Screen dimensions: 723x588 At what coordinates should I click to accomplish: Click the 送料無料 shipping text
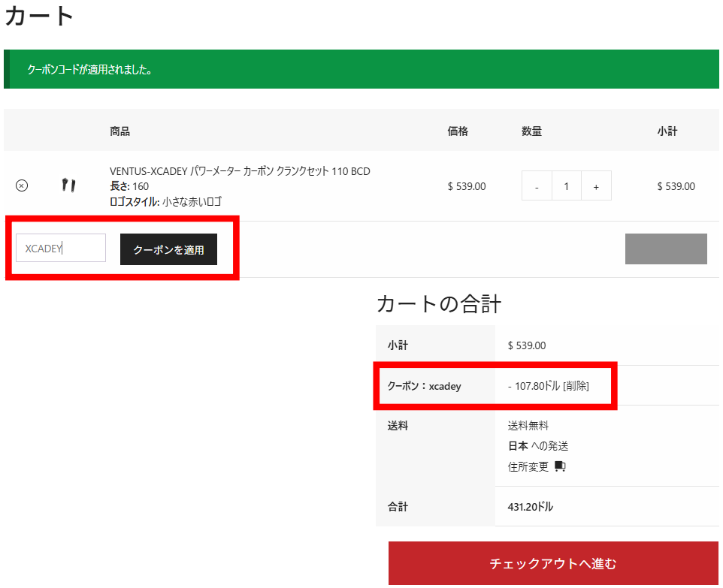tap(528, 425)
